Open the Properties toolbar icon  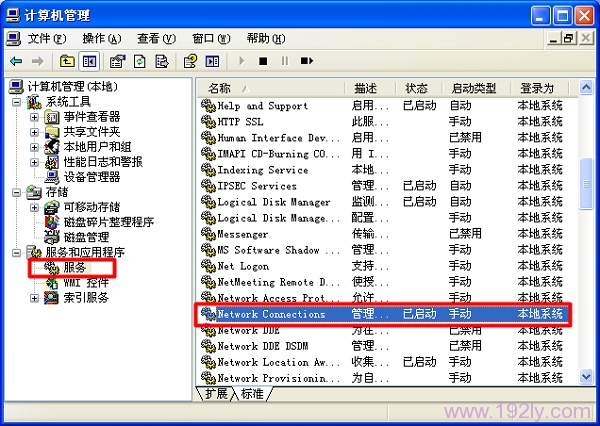pyautogui.click(x=117, y=61)
